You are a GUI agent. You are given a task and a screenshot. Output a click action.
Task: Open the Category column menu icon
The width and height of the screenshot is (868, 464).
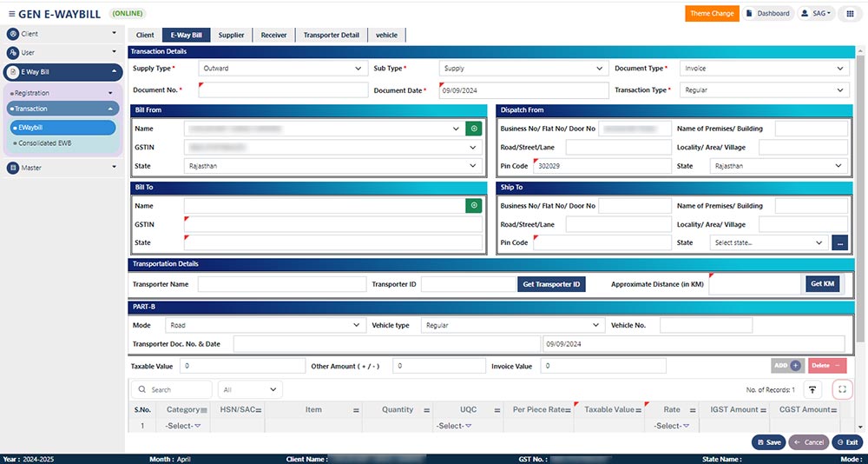coord(204,409)
